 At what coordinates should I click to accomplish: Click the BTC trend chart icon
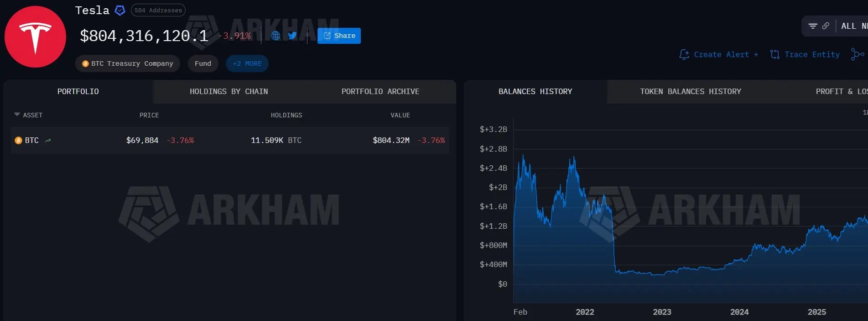48,141
